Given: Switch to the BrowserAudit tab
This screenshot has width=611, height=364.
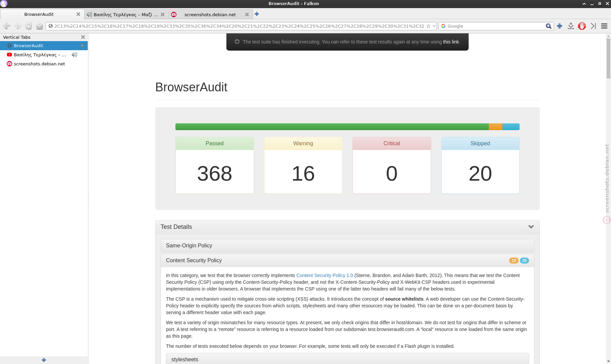Looking at the screenshot, I should pyautogui.click(x=39, y=14).
